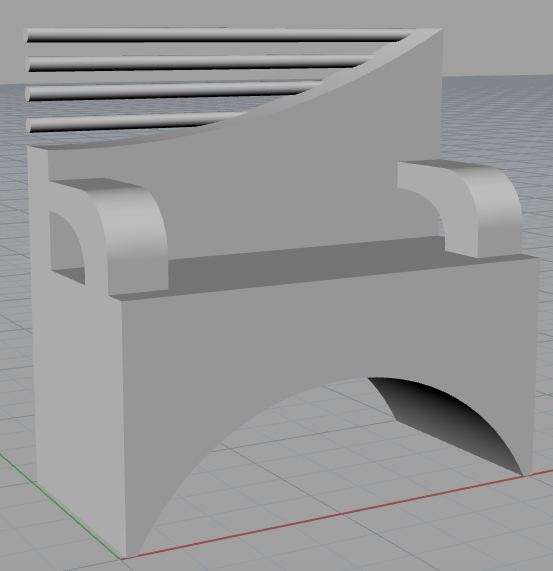Click the origin where red and green axes meet

coord(121,558)
